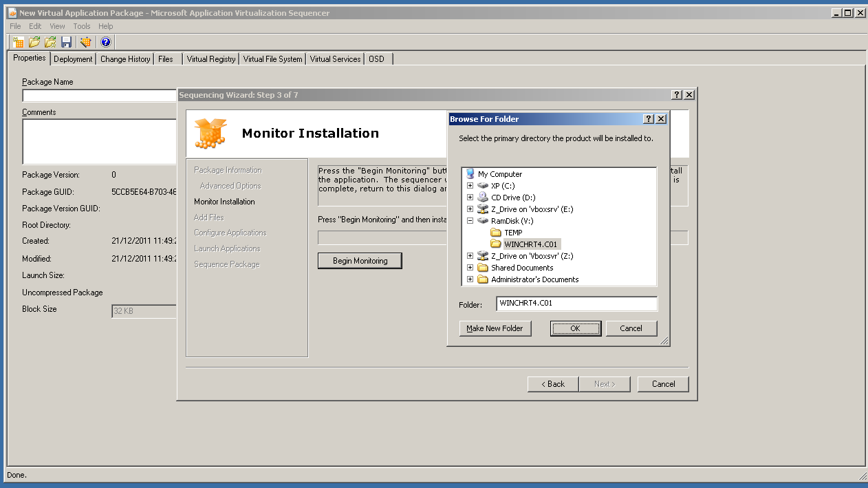Click the Package Name input field
This screenshot has height=488, width=868.
click(100, 96)
